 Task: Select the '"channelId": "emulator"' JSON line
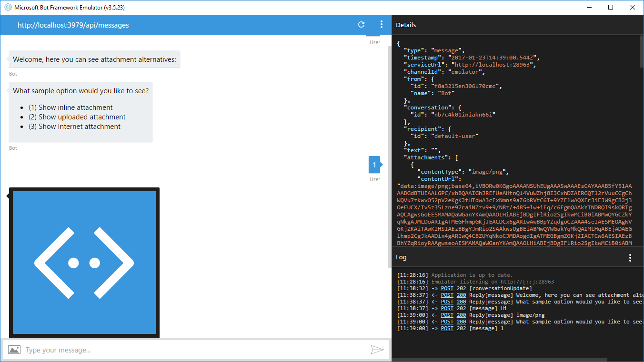pos(444,72)
